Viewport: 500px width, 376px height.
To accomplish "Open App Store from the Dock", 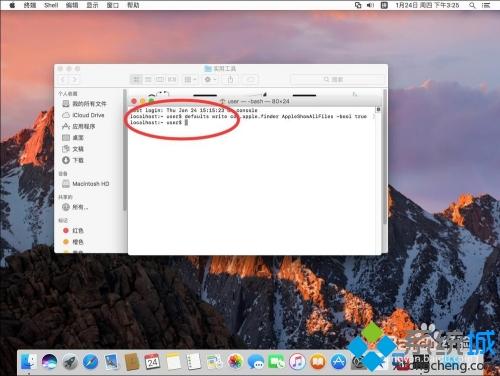I will [x=339, y=362].
